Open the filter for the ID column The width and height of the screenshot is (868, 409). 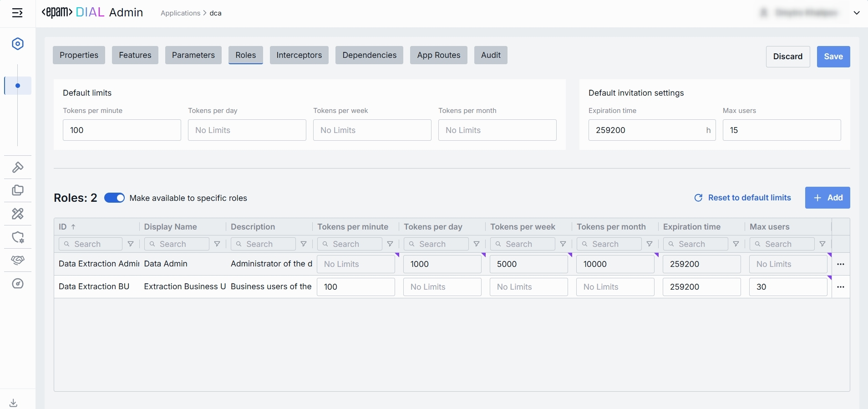click(131, 244)
